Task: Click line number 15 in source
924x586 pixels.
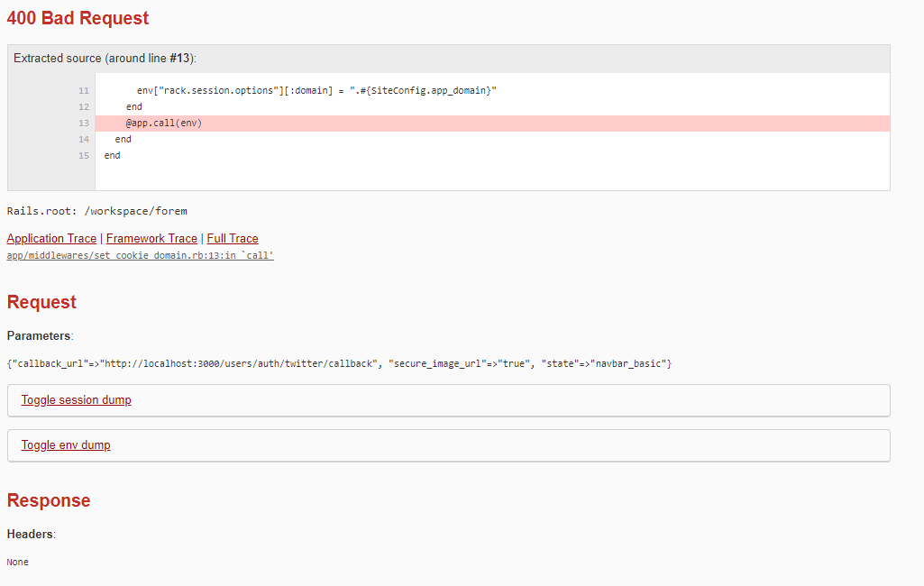Action: coord(84,156)
